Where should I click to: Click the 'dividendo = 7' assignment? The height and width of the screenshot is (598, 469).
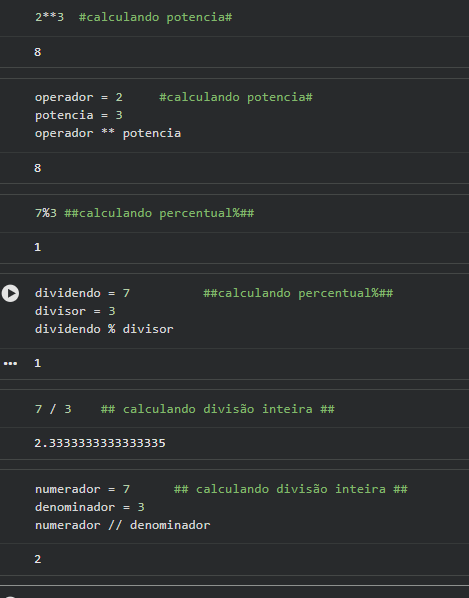82,293
